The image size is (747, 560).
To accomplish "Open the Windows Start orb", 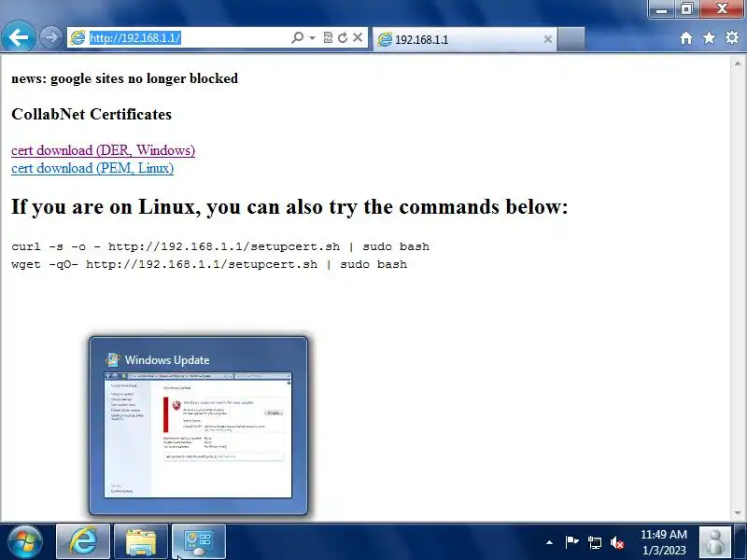I will (25, 542).
